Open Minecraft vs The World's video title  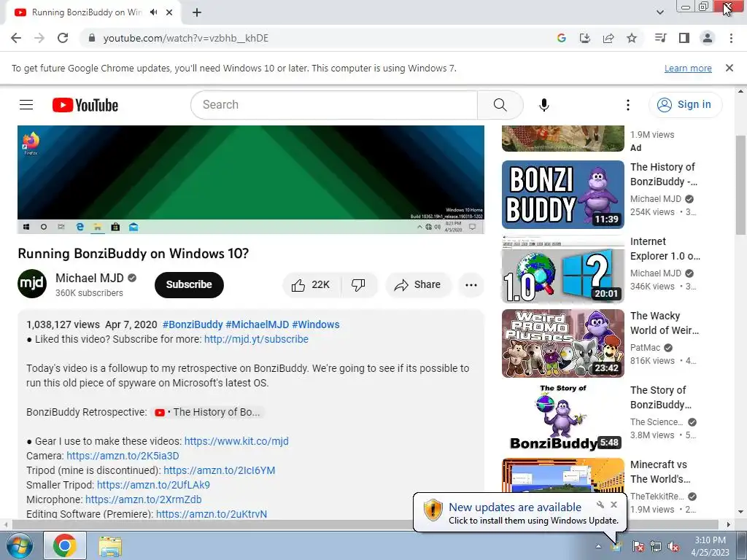(660, 472)
